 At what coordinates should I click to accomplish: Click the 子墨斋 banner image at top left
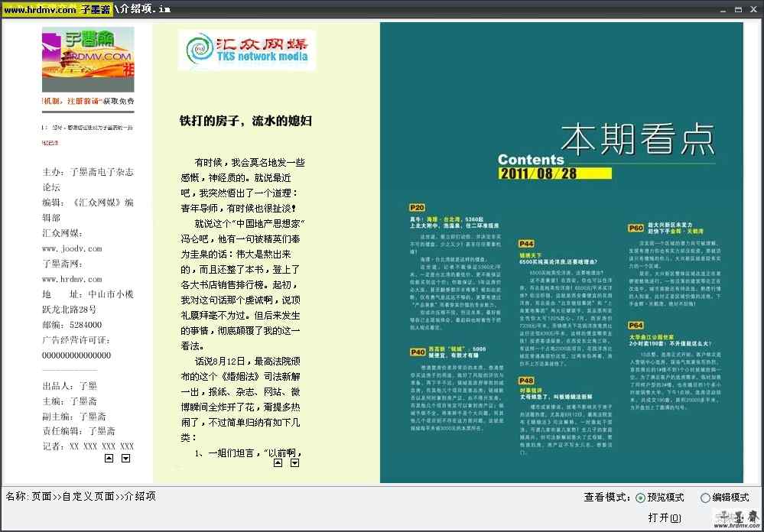[88, 59]
